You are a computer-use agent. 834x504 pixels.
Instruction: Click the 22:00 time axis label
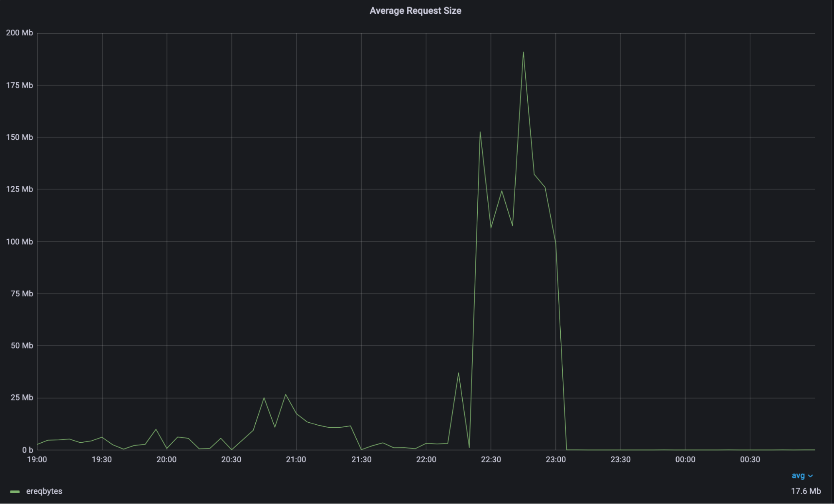coord(426,460)
